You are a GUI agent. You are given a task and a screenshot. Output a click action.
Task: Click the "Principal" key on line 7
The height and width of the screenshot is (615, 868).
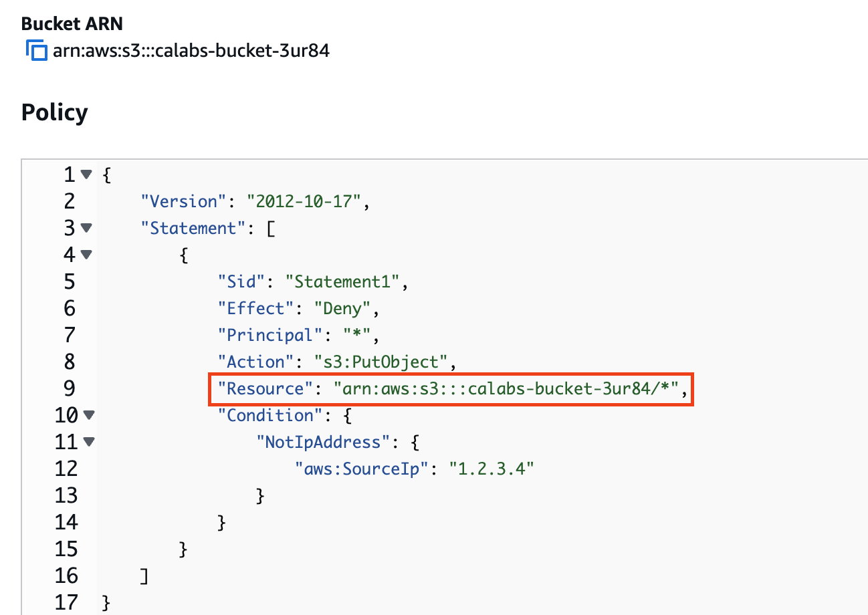[271, 335]
